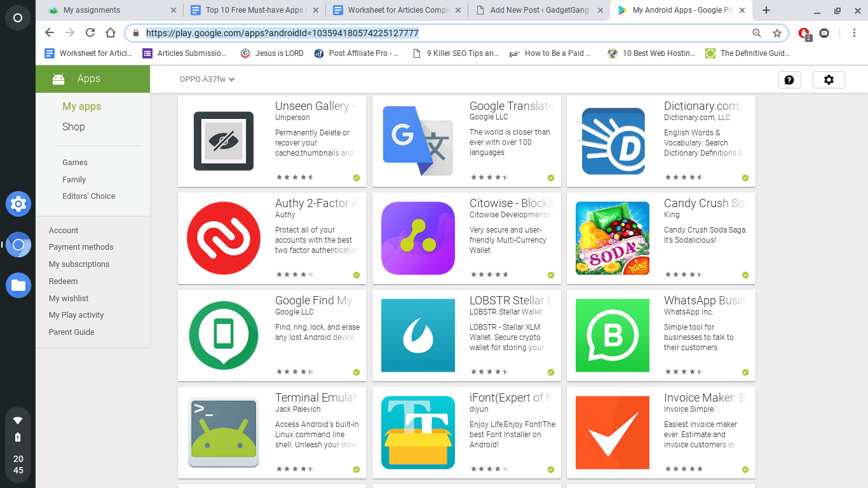Open the Parent Guide link
Image resolution: width=868 pixels, height=488 pixels.
(72, 332)
